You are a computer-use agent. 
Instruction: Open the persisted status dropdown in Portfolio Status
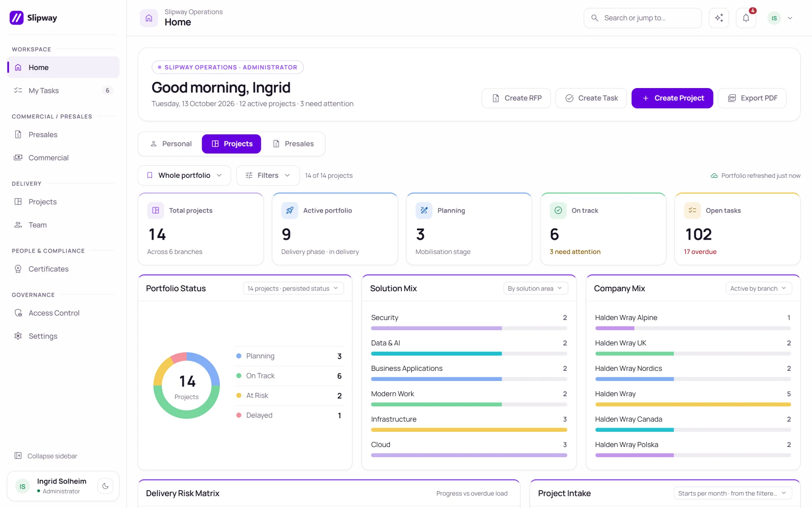click(293, 288)
